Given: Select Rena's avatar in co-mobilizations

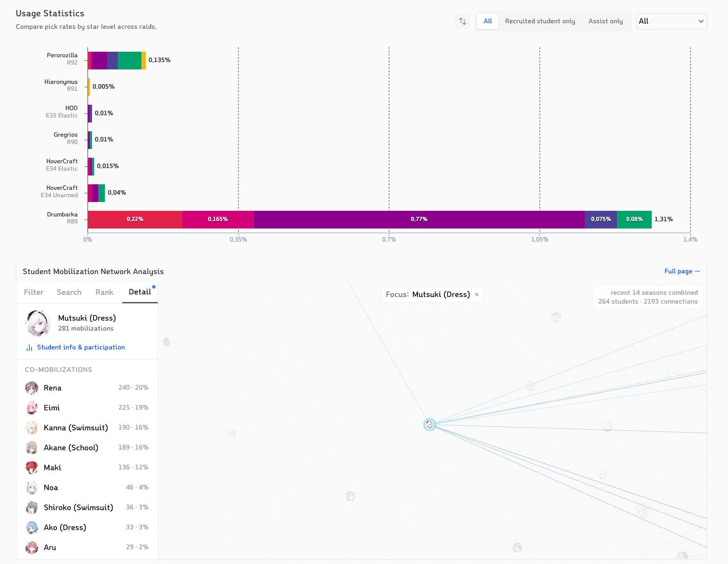Looking at the screenshot, I should tap(32, 388).
